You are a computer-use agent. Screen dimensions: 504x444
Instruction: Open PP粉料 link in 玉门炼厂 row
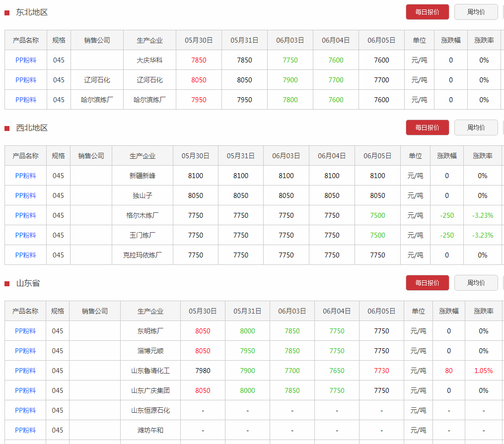[25, 235]
